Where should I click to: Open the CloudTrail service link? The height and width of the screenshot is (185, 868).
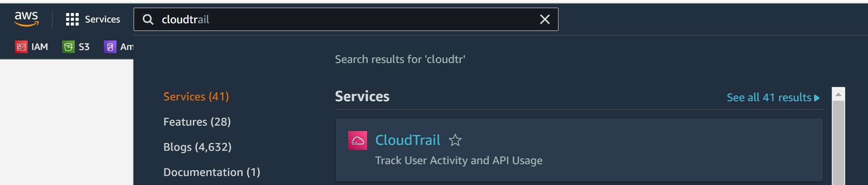pos(408,140)
